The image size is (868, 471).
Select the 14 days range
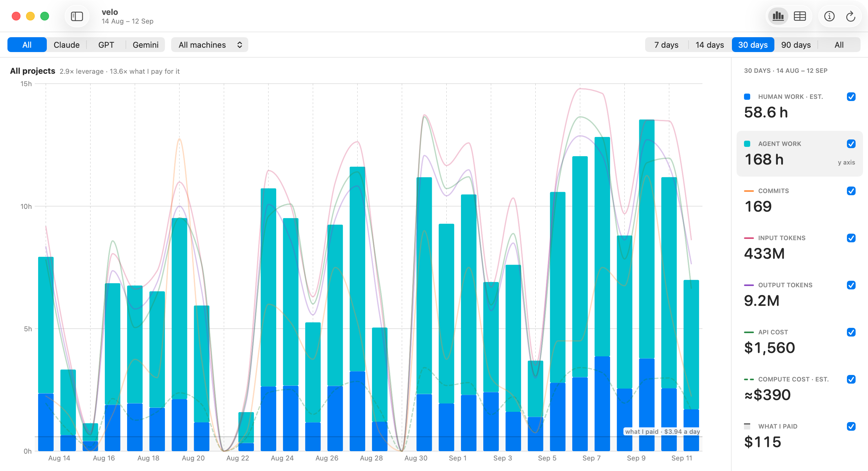click(710, 45)
